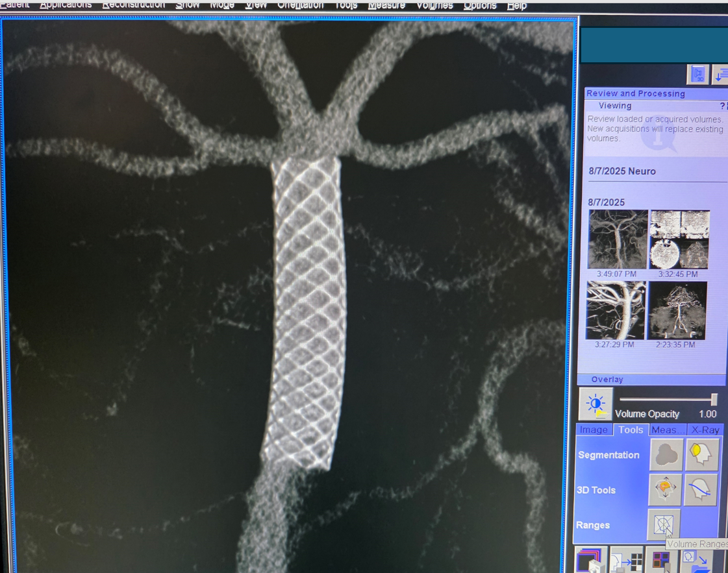Click the head-to-grid layout icon at bottom
728x573 pixels.
627,561
